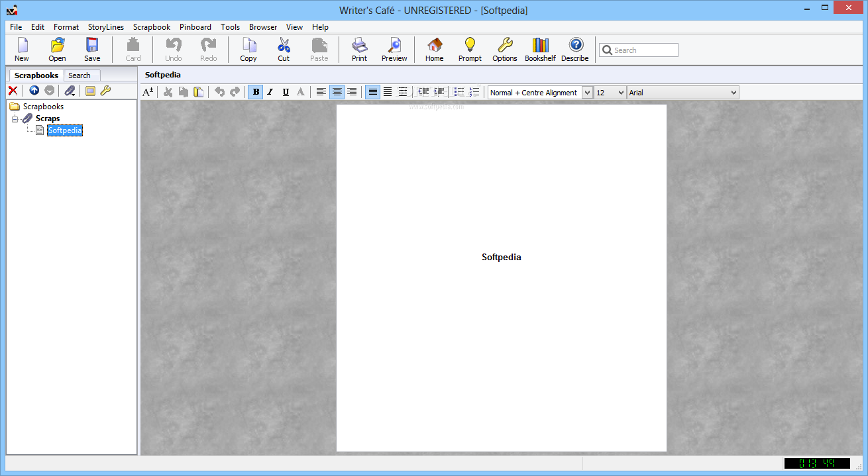Open the paragraph style dropdown
This screenshot has height=476, width=868.
click(587, 93)
